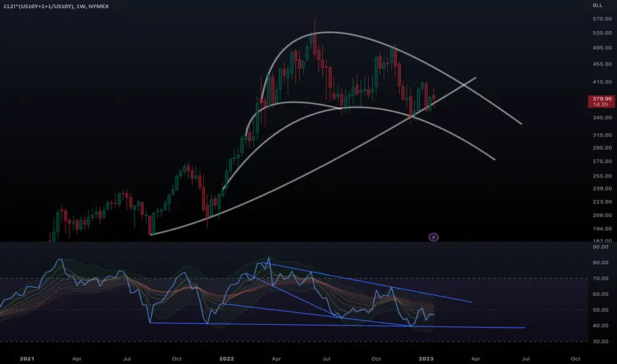Click the 295.00 price axis label
Viewport: 617px width, 364px height.
tap(602, 148)
